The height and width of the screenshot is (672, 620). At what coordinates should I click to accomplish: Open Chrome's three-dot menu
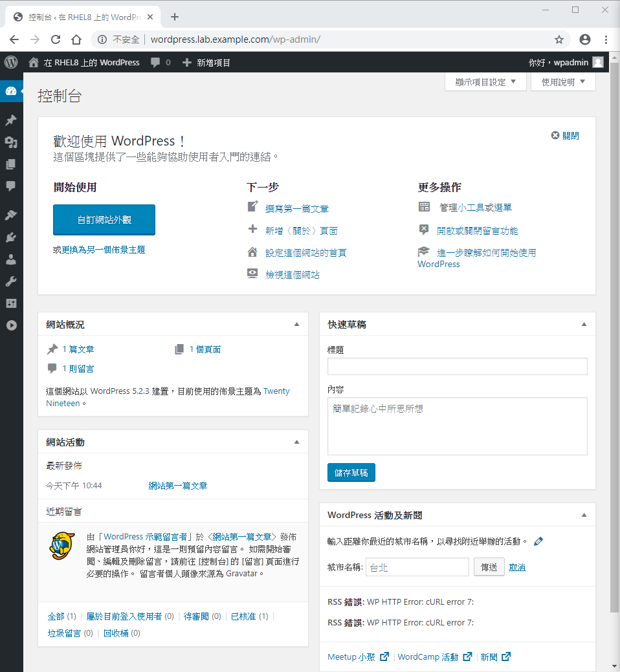coord(606,39)
